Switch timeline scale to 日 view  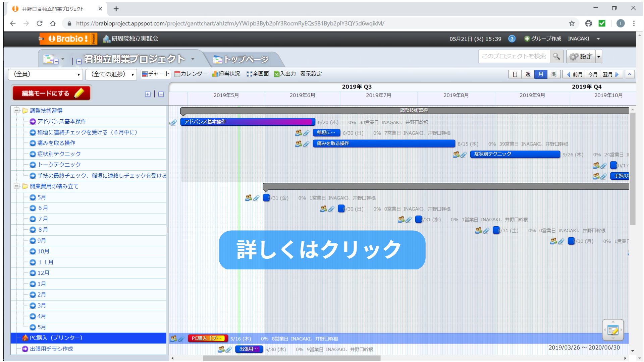[x=515, y=74]
